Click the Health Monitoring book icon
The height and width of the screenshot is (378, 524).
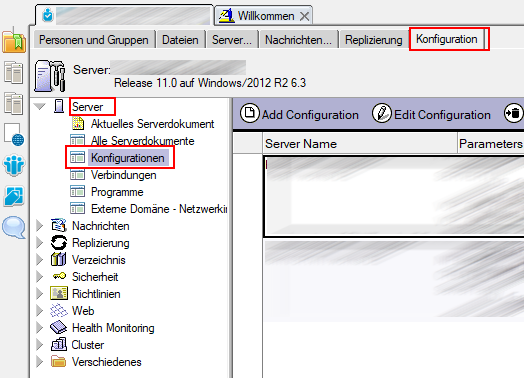pos(59,327)
